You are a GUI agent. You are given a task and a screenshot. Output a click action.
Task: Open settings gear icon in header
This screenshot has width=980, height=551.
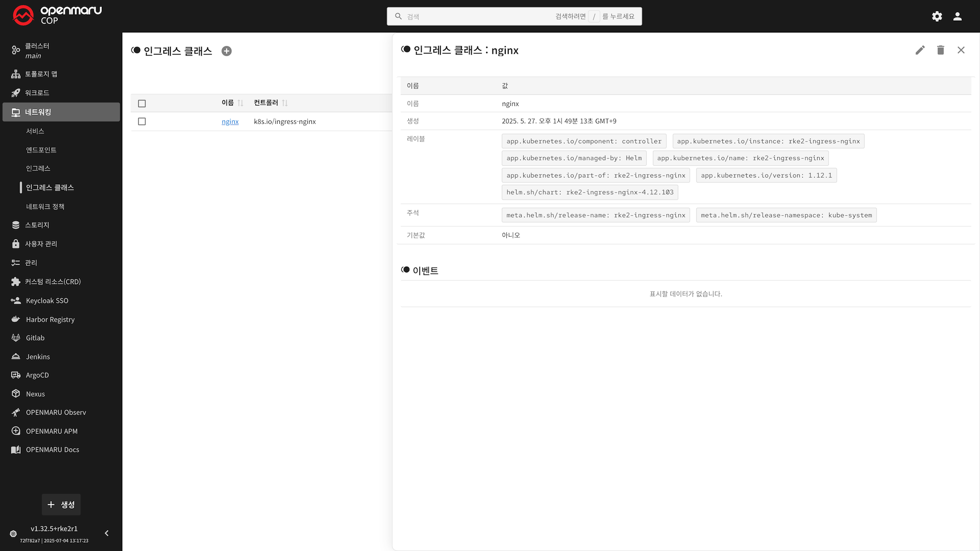point(937,16)
